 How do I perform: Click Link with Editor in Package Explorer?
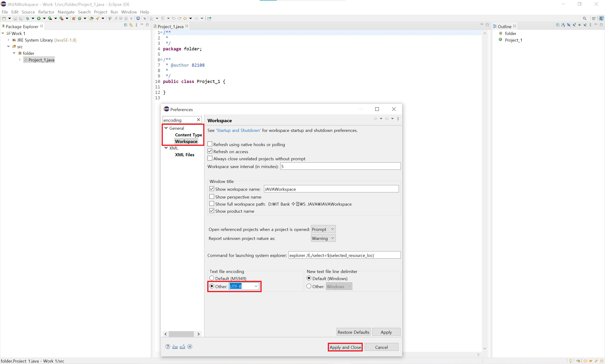131,25
